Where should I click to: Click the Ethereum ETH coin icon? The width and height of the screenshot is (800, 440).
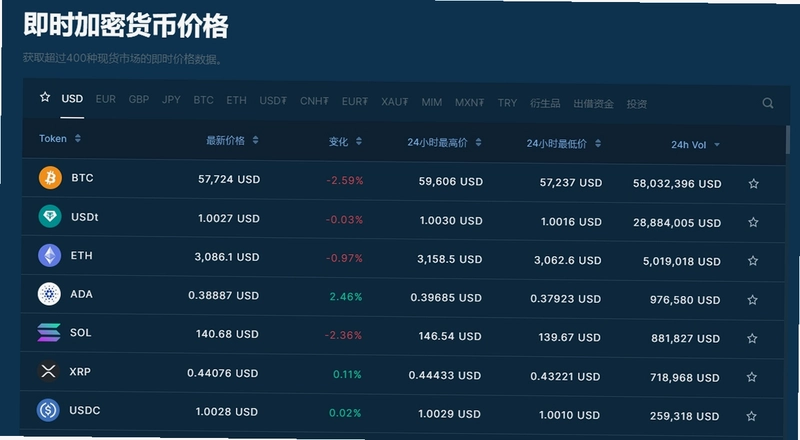pyautogui.click(x=49, y=256)
